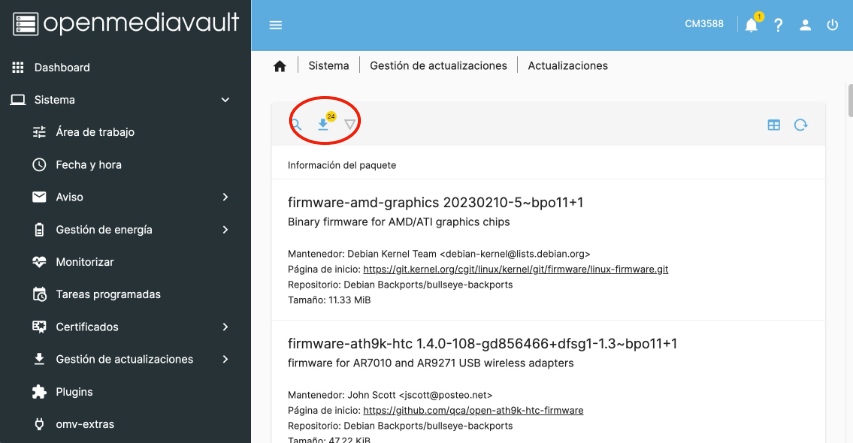Click the Aviso envelope icon

click(x=39, y=197)
